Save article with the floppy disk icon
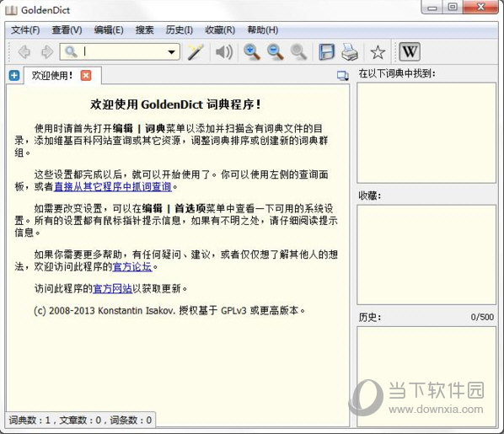Image resolution: width=504 pixels, height=434 pixels. click(326, 51)
